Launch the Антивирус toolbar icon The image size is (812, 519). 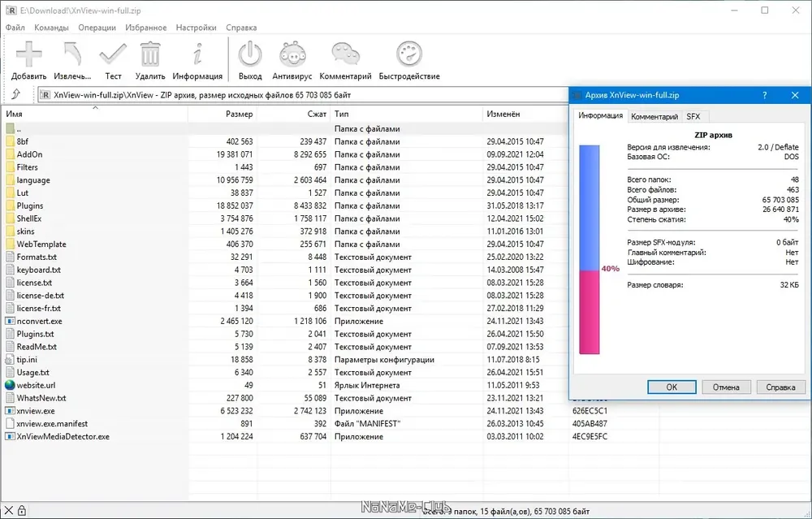tap(292, 54)
